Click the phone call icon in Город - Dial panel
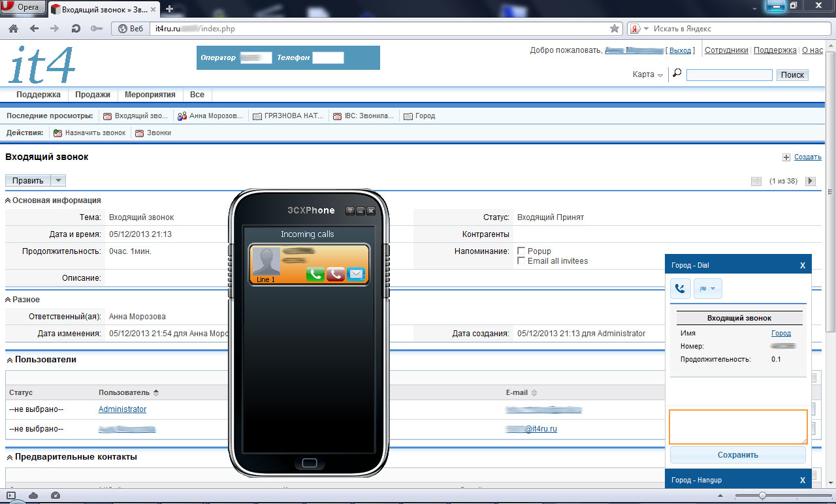The height and width of the screenshot is (504, 836). pos(680,289)
